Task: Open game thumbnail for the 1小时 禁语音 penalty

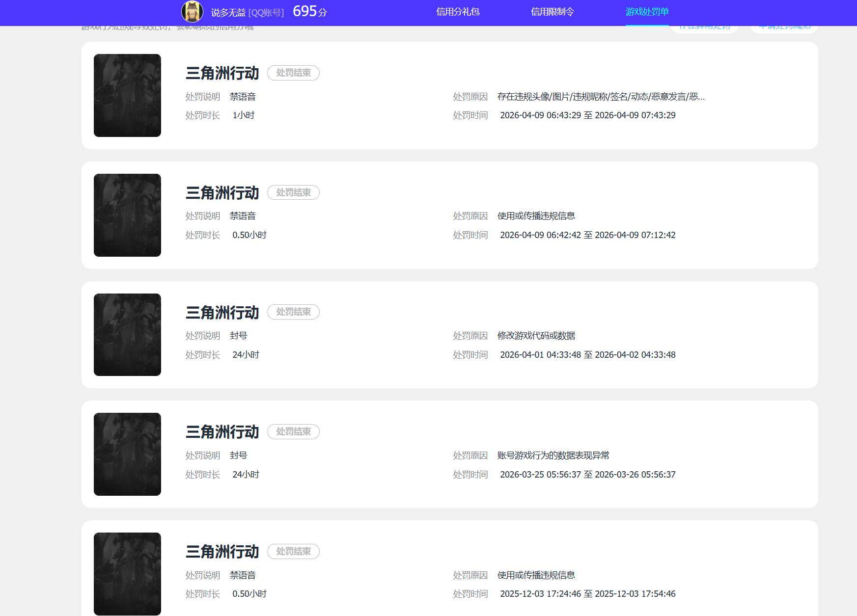Action: 127,95
